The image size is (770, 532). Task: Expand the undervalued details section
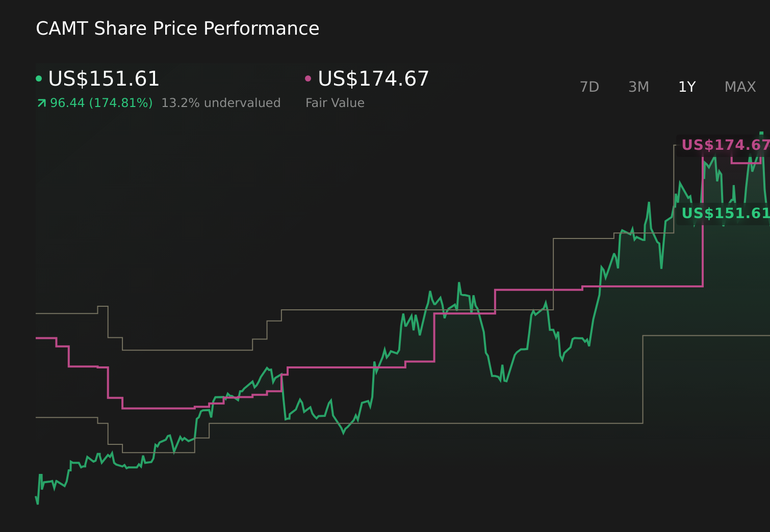coord(221,102)
